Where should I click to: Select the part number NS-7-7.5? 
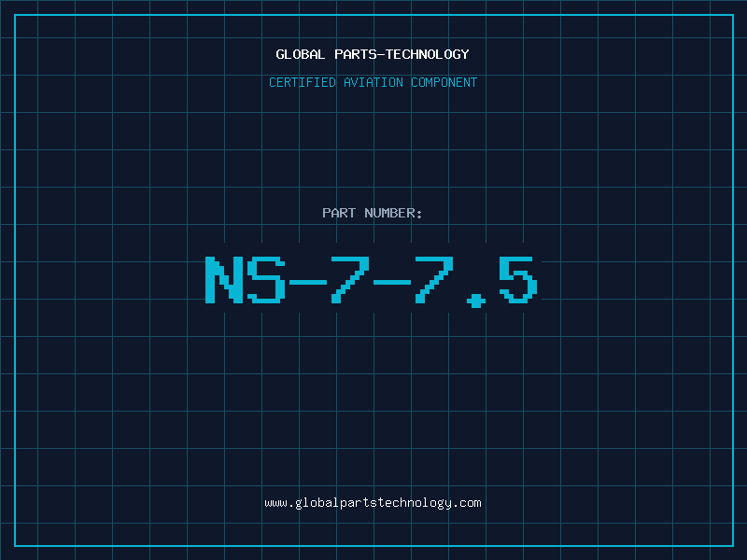point(372,281)
